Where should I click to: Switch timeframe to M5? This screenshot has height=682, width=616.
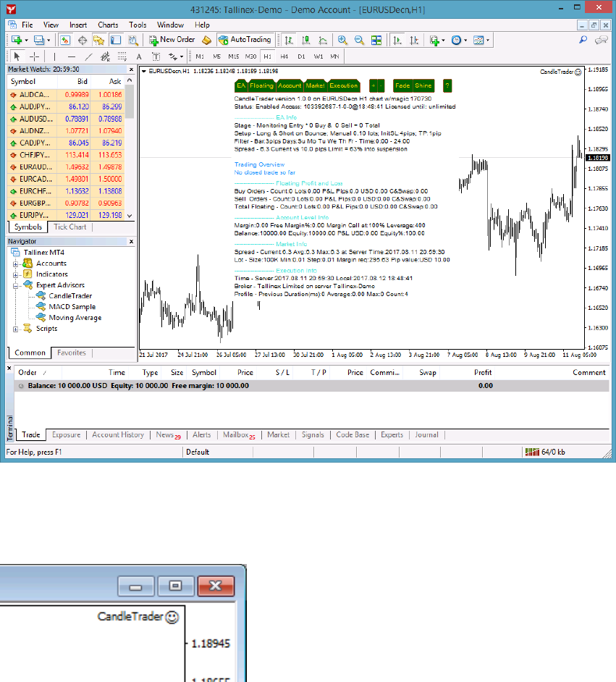tap(217, 56)
